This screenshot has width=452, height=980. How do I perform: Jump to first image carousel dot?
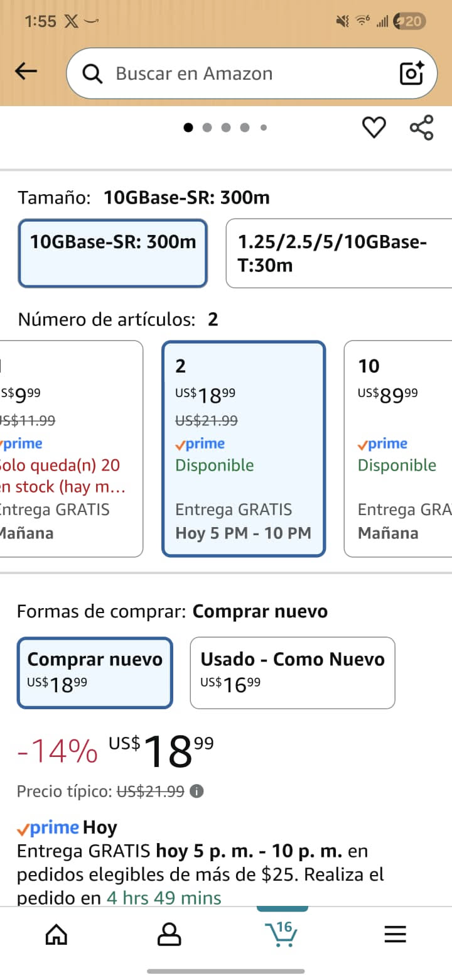tap(188, 128)
